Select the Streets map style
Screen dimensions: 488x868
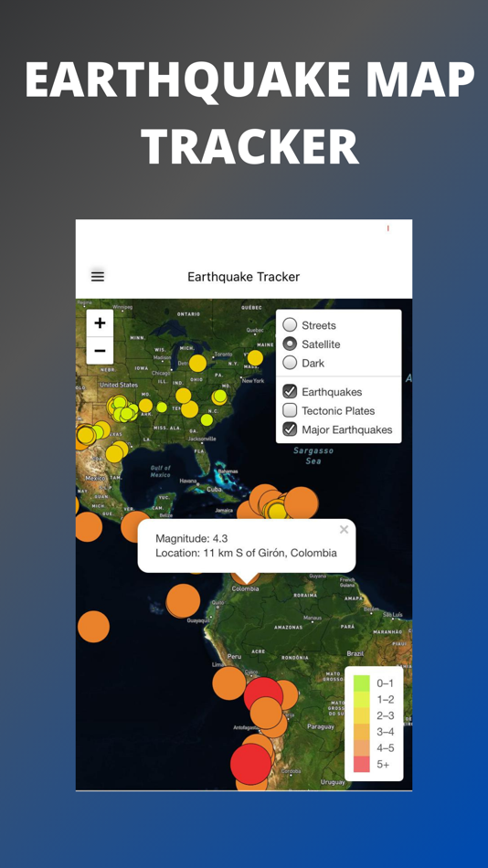tap(290, 325)
